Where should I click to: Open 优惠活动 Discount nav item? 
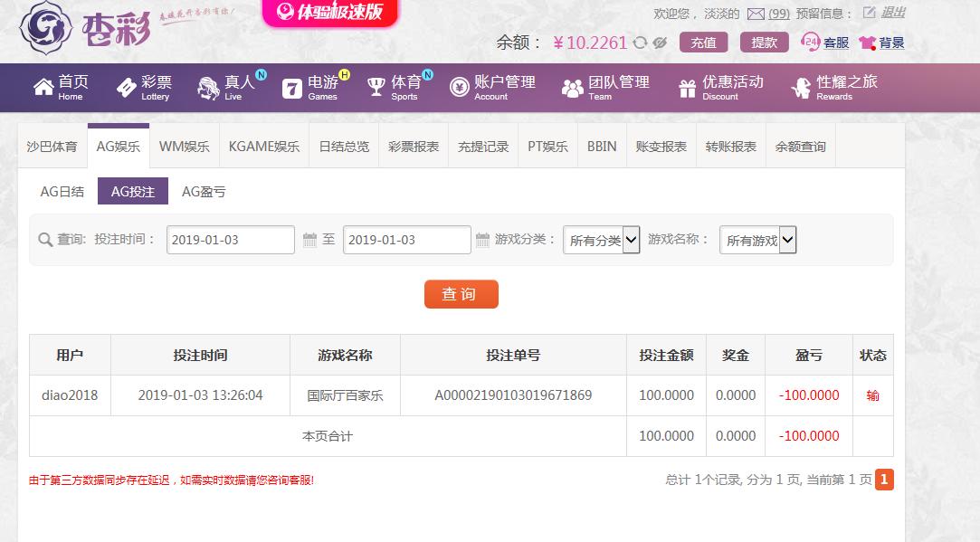click(x=720, y=88)
